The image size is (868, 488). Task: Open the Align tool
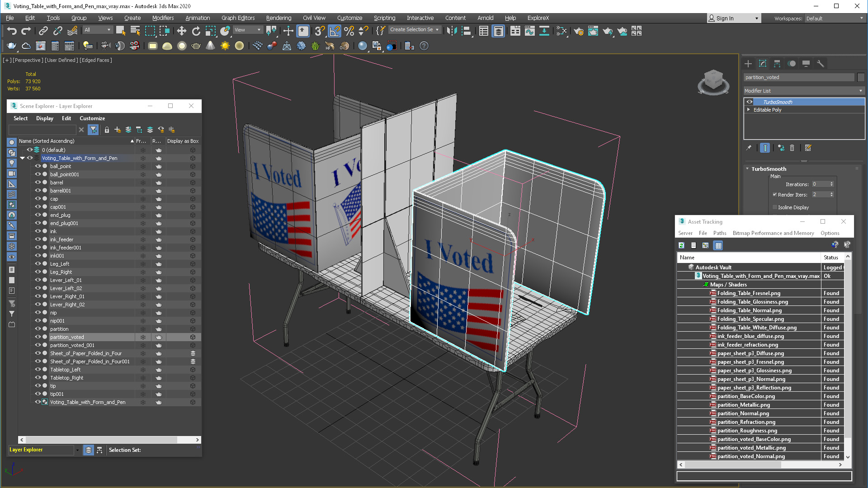[x=466, y=31]
